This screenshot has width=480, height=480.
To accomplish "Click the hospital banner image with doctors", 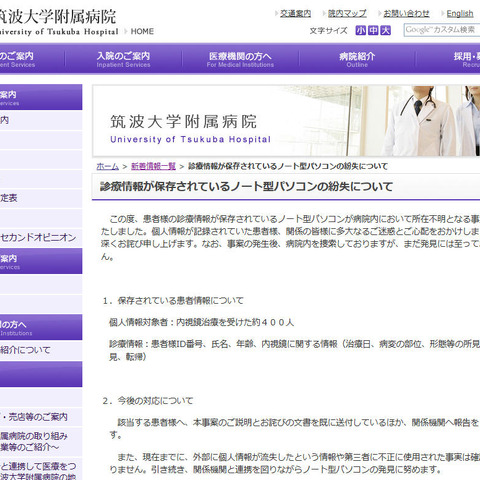I will (286, 121).
